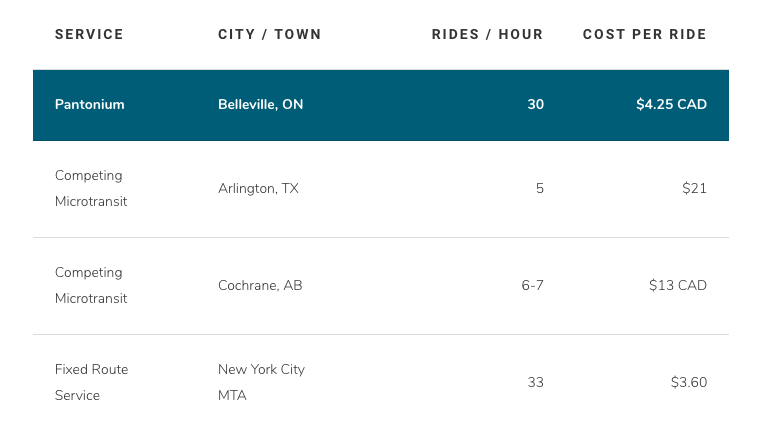This screenshot has height=432, width=763.
Task: Click the Belleville, ON cell
Action: [x=260, y=105]
